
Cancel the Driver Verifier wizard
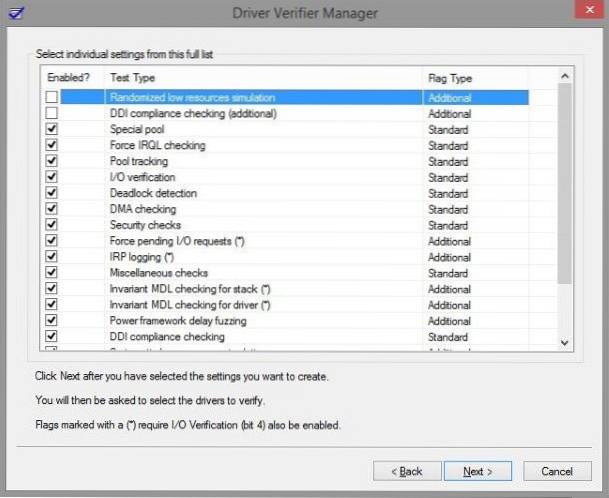pos(556,470)
